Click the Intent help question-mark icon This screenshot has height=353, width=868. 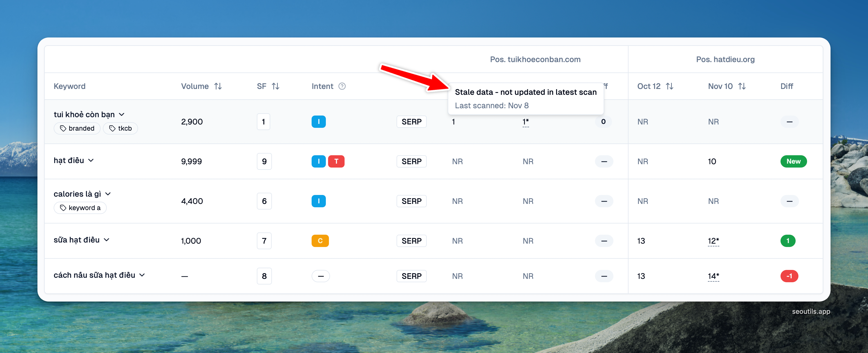(x=342, y=86)
